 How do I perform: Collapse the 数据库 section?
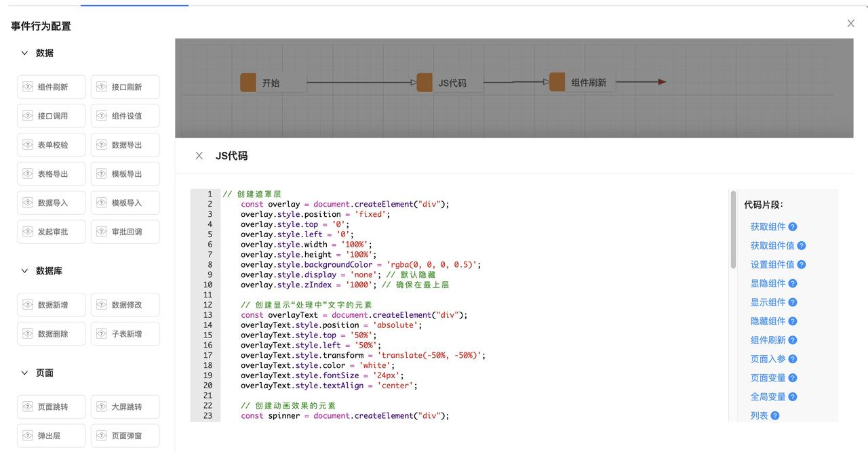(x=25, y=271)
